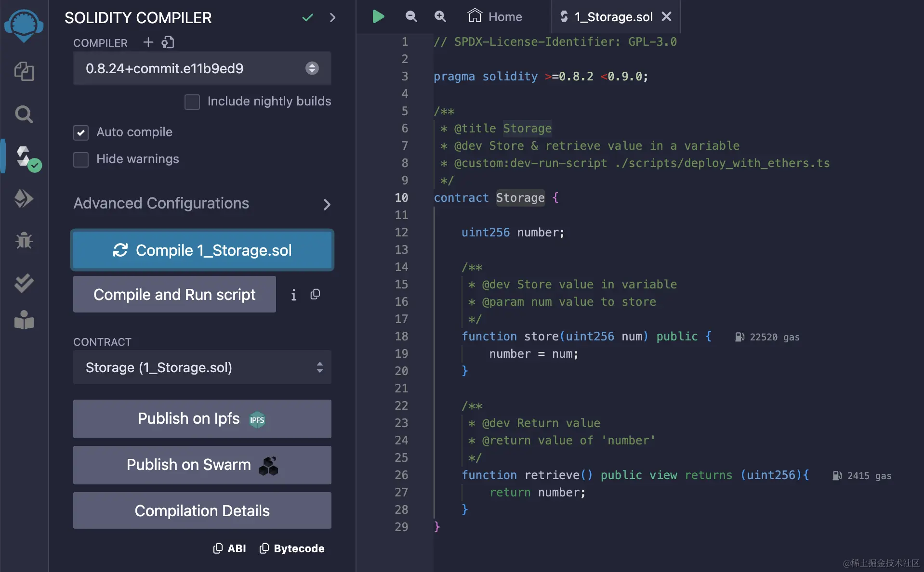
Task: Switch to the 1_Storage.sol tab
Action: pyautogui.click(x=613, y=17)
